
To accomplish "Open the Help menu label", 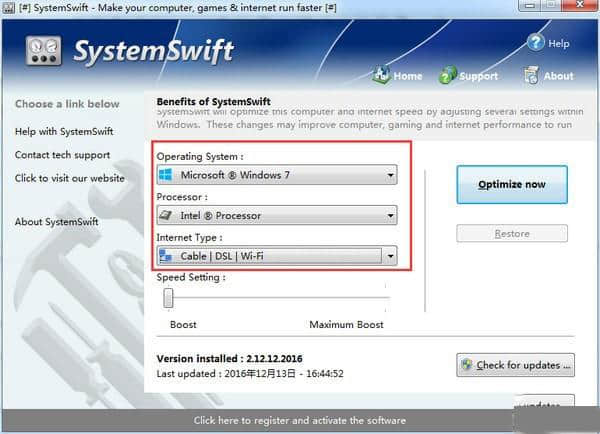I will pos(559,43).
